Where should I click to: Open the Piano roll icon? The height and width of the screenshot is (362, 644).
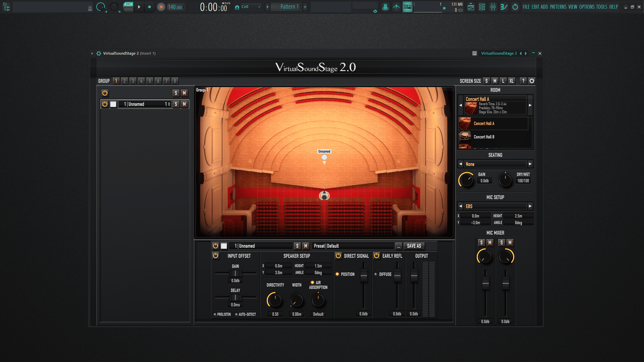point(504,7)
